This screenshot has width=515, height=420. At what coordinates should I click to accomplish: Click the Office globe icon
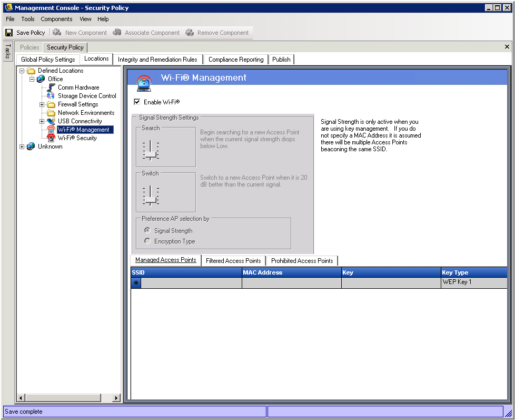[x=41, y=79]
